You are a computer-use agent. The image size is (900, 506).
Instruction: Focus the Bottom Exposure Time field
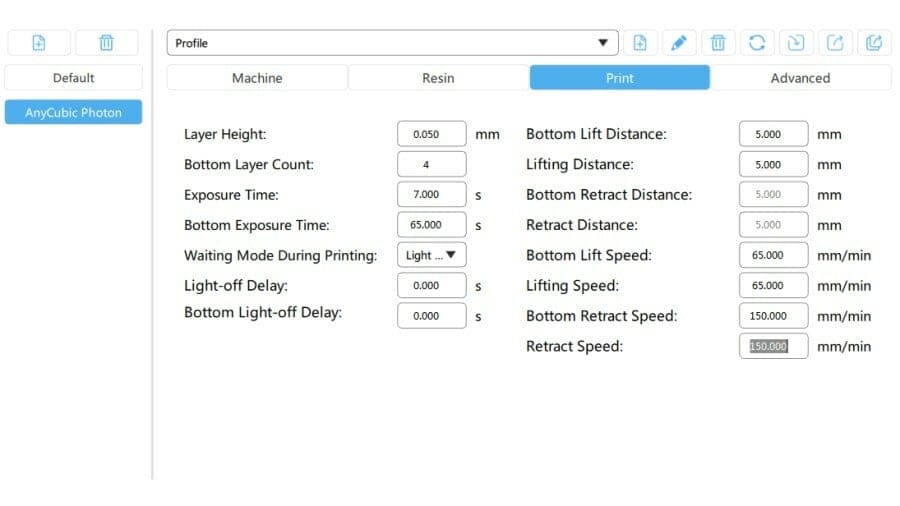pos(431,225)
